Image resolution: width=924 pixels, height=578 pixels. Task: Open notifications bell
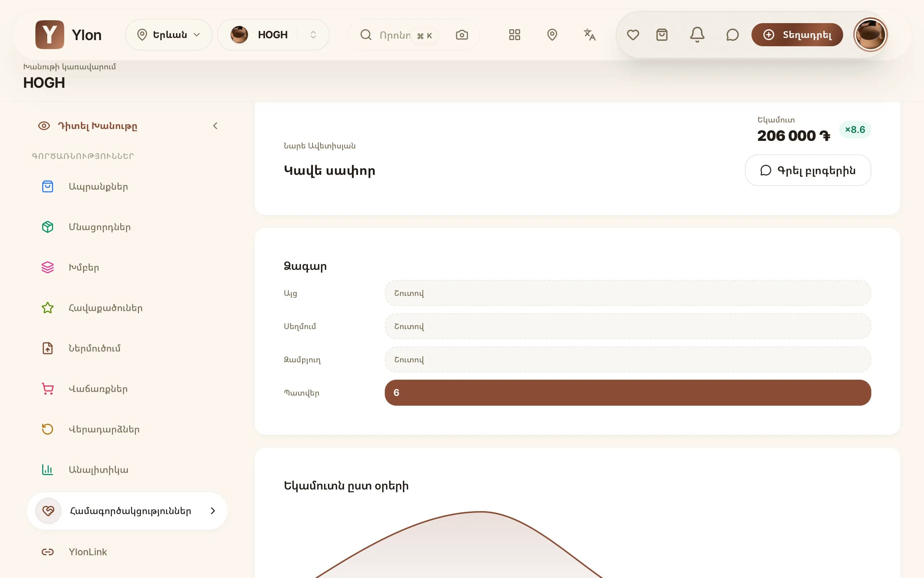point(697,35)
